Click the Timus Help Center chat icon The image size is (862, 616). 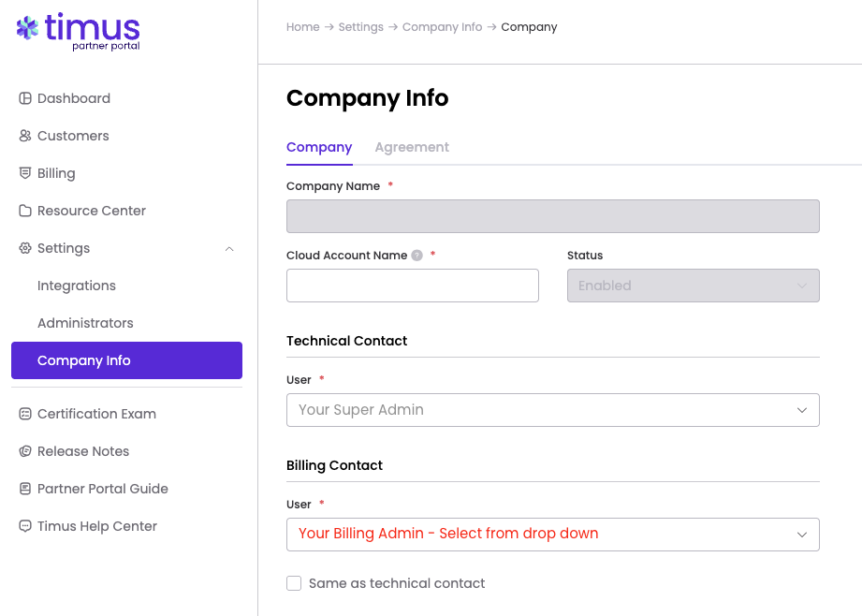coord(24,526)
